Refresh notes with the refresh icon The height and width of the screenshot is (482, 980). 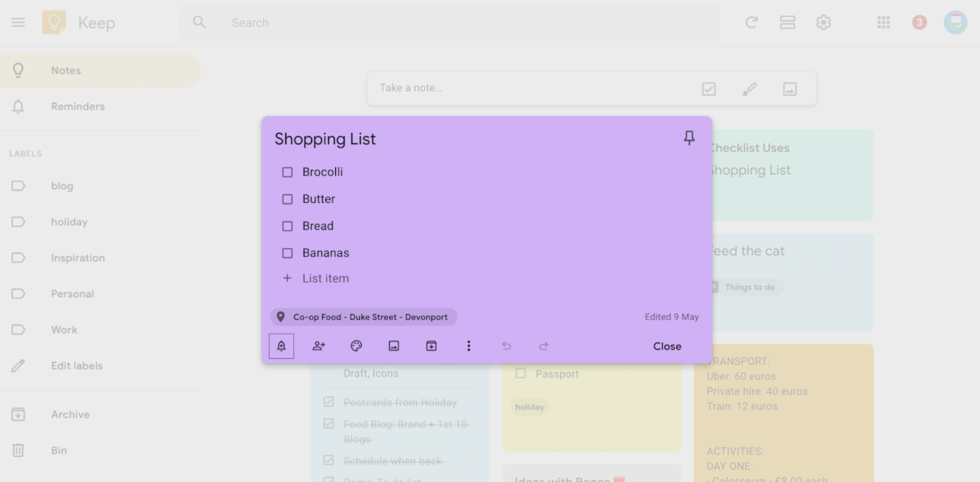751,22
